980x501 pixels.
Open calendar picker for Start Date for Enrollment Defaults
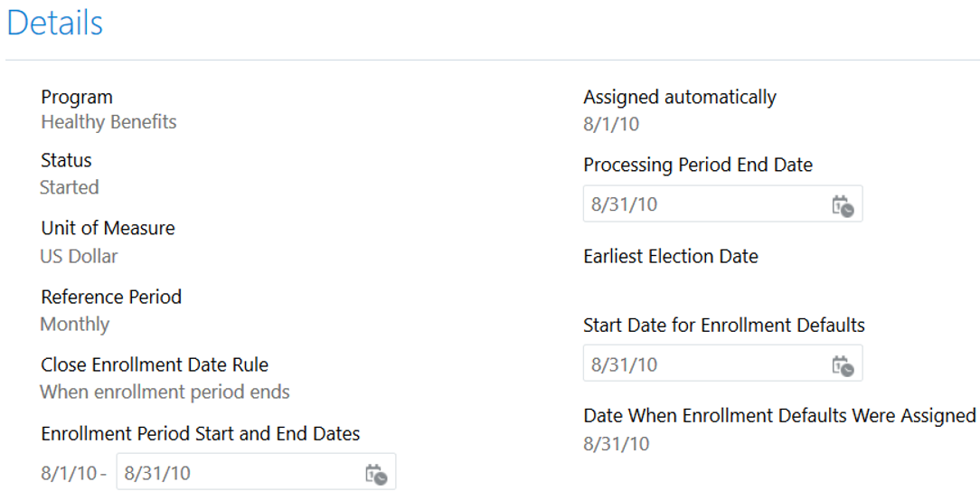tap(842, 365)
